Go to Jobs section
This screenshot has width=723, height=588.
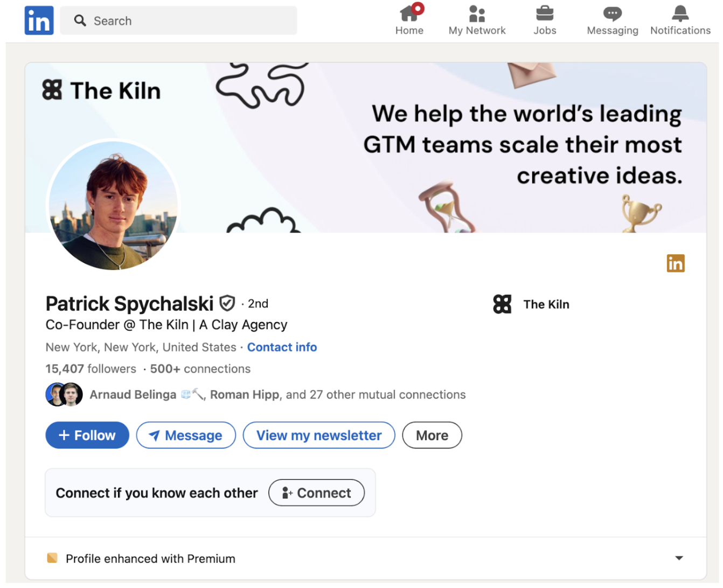(x=545, y=20)
